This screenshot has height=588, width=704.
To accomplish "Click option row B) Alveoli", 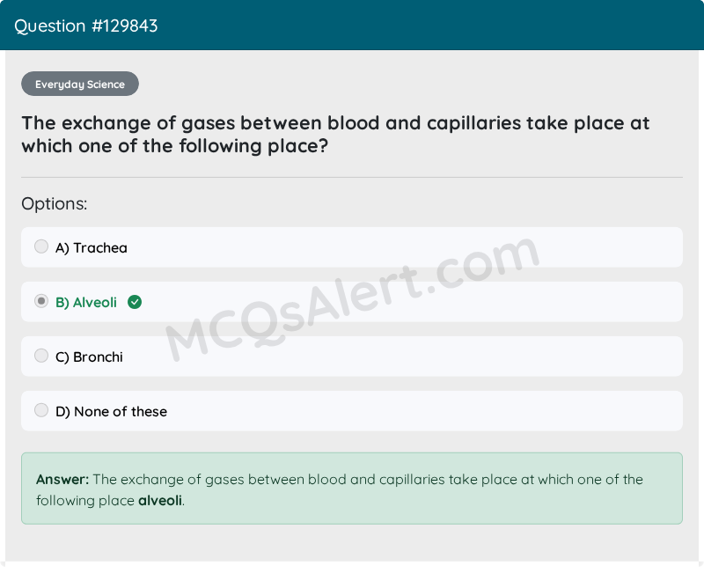I will 352,301.
